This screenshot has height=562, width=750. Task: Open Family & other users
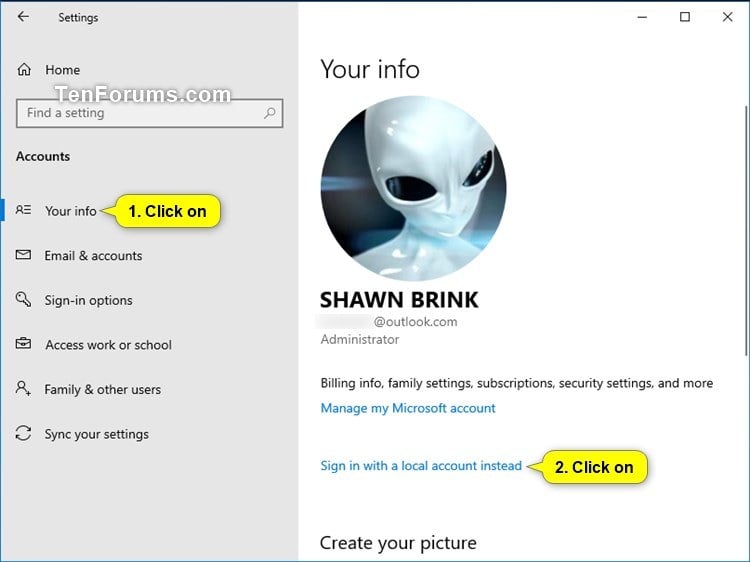tap(102, 389)
